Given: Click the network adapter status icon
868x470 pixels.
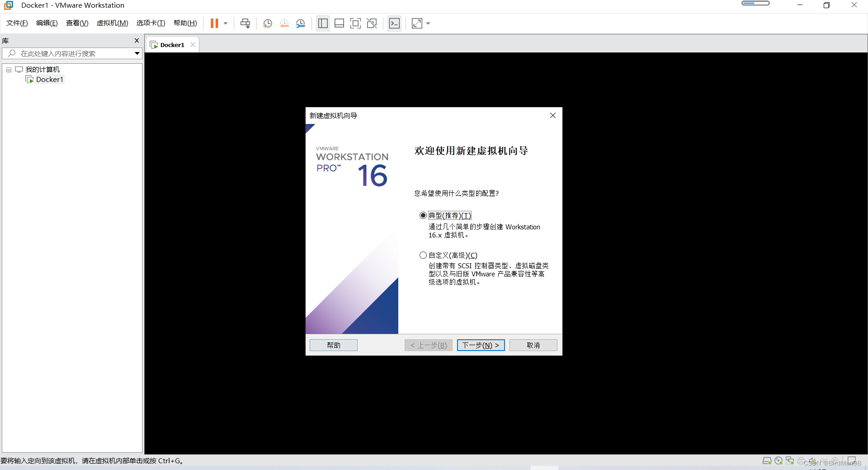Looking at the screenshot, I should (790, 461).
